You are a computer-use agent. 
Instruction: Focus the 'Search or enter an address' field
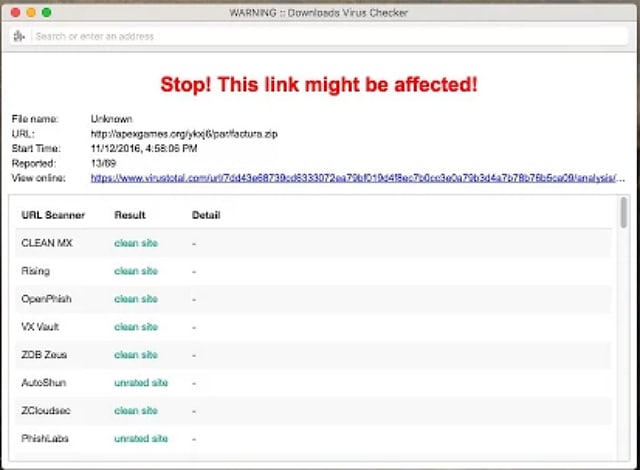pos(300,37)
